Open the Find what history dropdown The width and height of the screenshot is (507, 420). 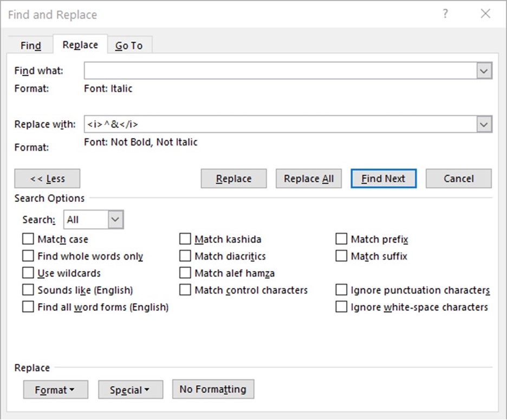484,70
